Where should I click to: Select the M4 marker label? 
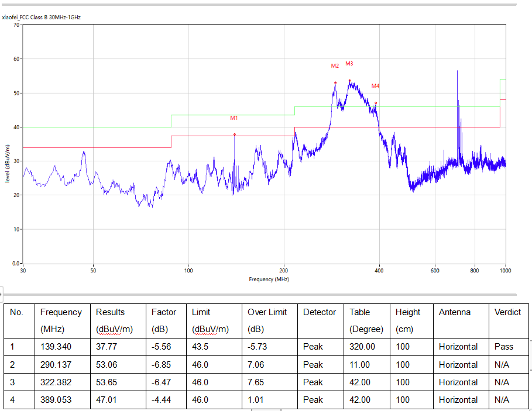pyautogui.click(x=375, y=87)
